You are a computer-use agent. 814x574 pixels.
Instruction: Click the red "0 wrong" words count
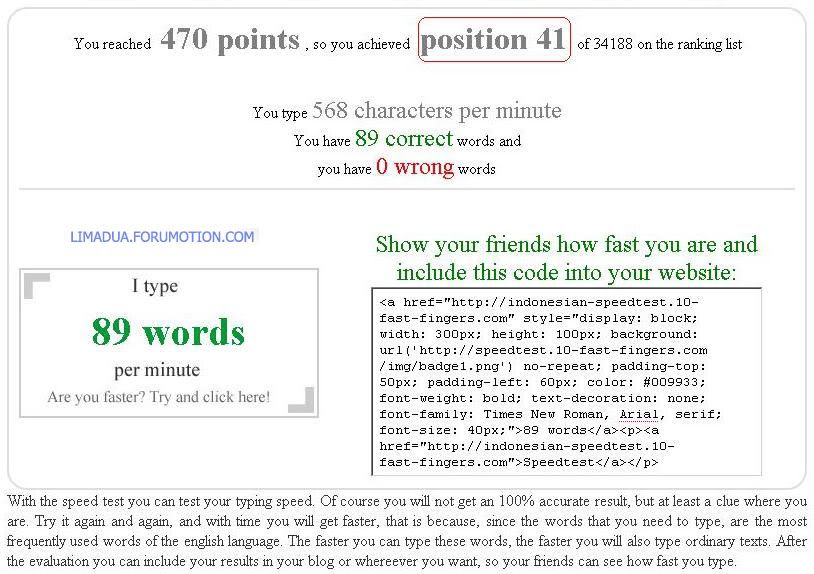pos(414,167)
